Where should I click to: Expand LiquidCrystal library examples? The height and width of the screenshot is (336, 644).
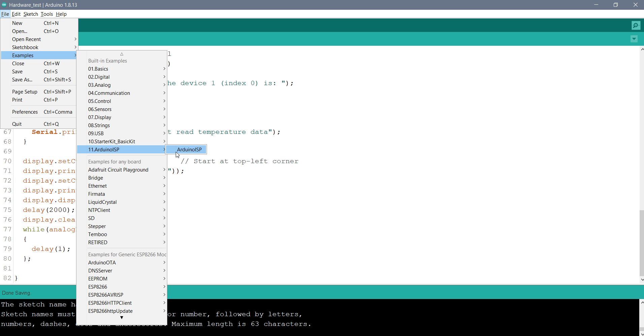click(122, 202)
